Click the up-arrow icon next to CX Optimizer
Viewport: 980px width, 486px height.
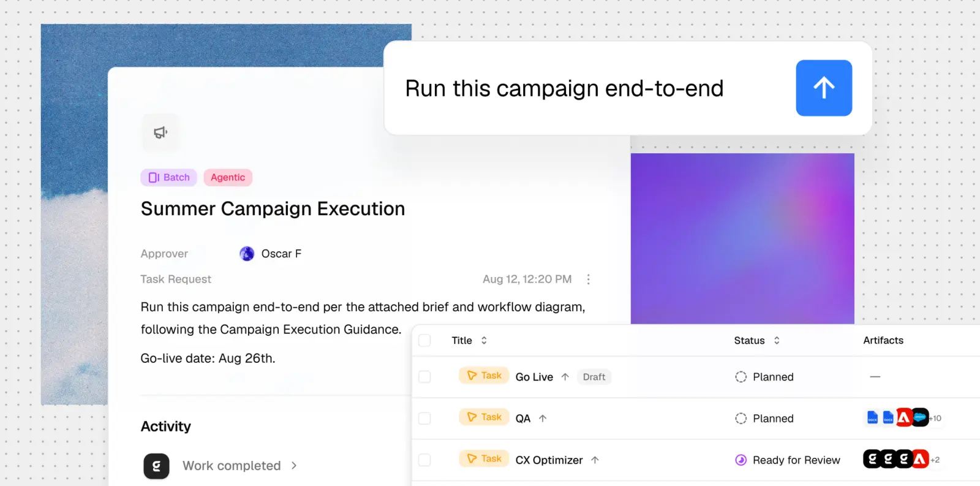click(x=595, y=460)
